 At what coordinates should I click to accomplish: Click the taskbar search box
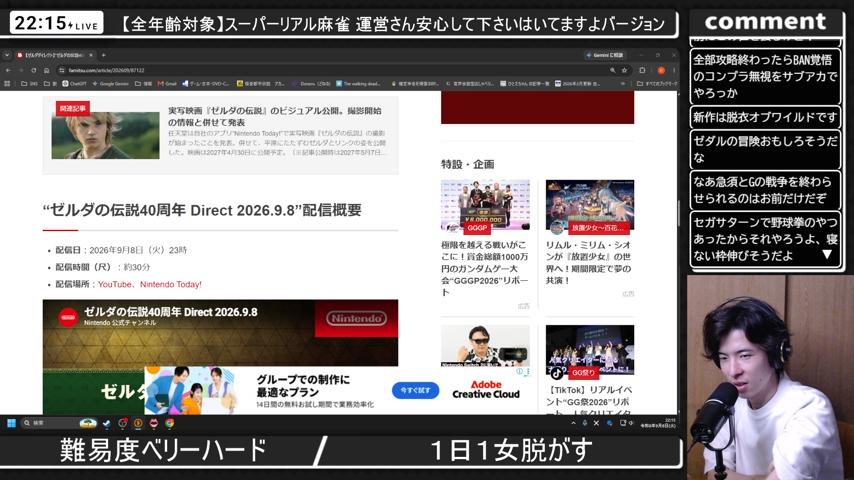[x=59, y=423]
